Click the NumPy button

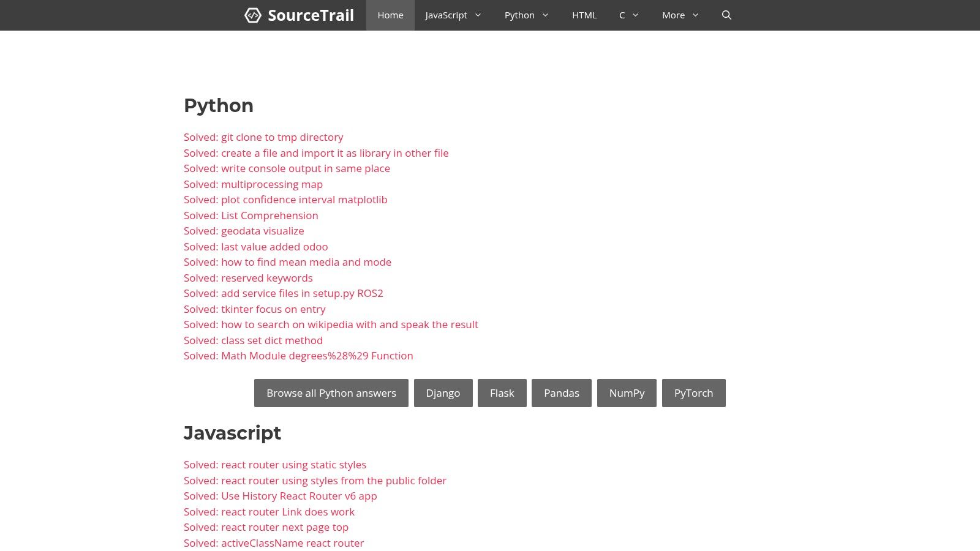coord(627,393)
